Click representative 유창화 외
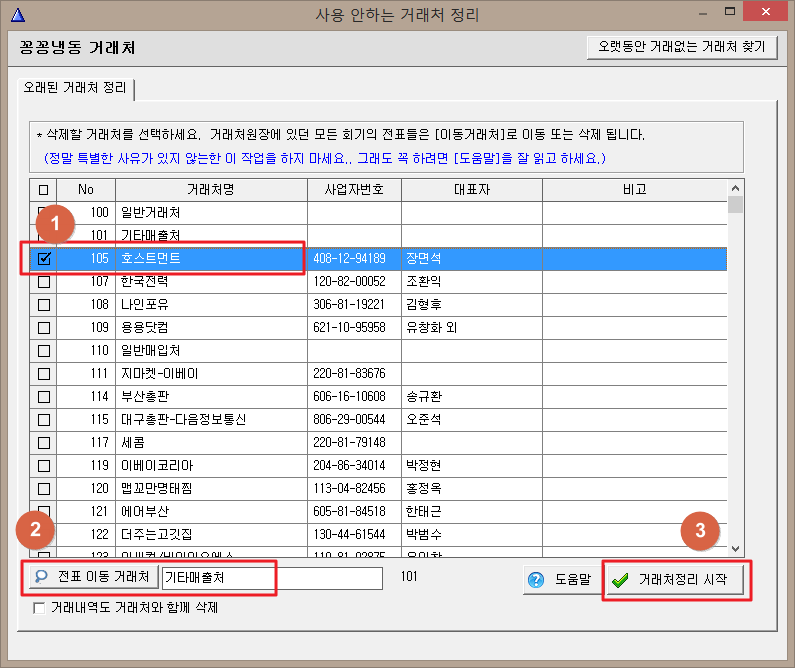 pyautogui.click(x=431, y=328)
